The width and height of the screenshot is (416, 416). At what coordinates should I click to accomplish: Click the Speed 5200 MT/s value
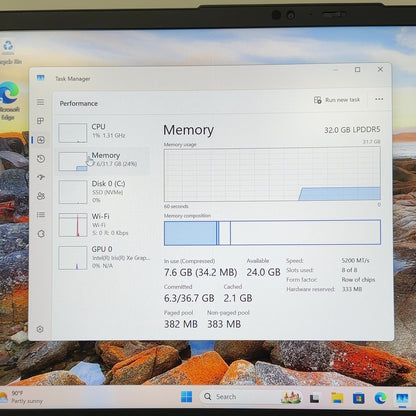click(x=355, y=260)
